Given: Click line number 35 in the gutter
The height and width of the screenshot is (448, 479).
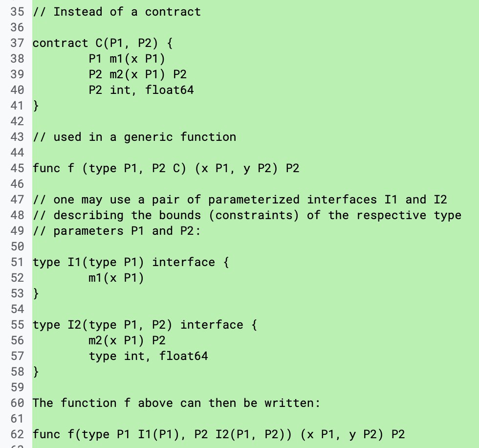Looking at the screenshot, I should pyautogui.click(x=17, y=12).
